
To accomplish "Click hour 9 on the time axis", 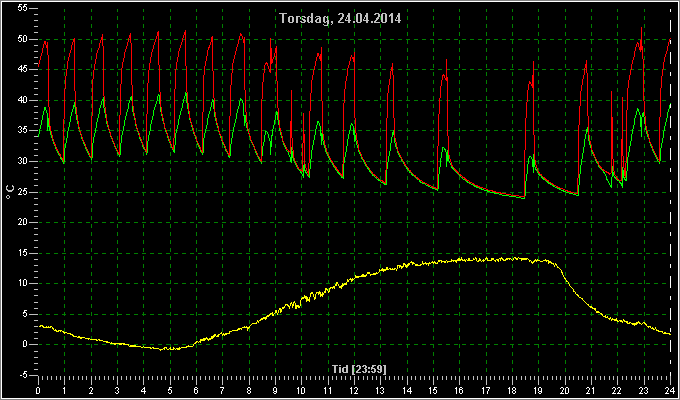I will point(275,390).
